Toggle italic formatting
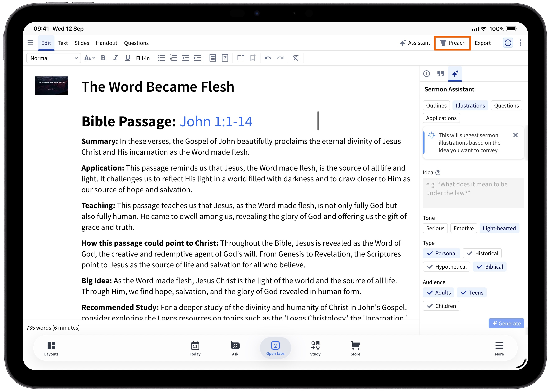 [x=115, y=58]
